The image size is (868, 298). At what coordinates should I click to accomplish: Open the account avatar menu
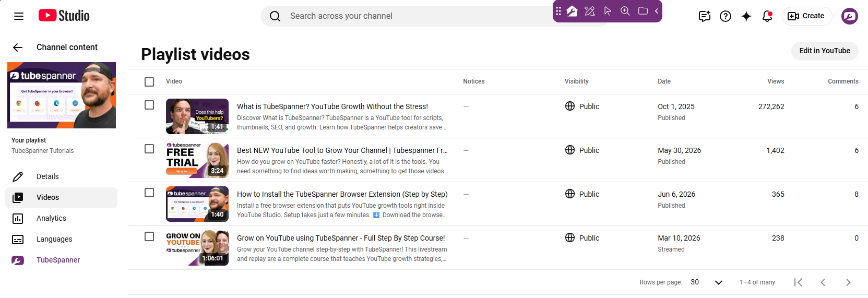(850, 16)
